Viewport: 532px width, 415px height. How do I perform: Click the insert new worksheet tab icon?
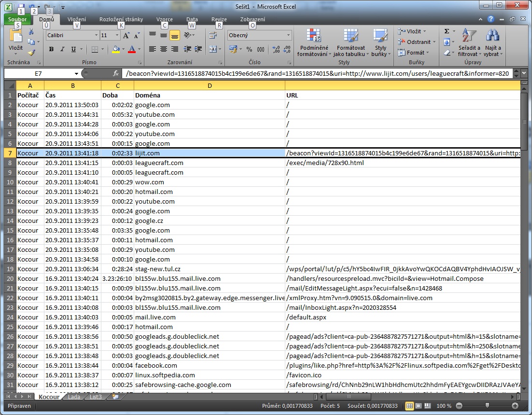pos(115,396)
